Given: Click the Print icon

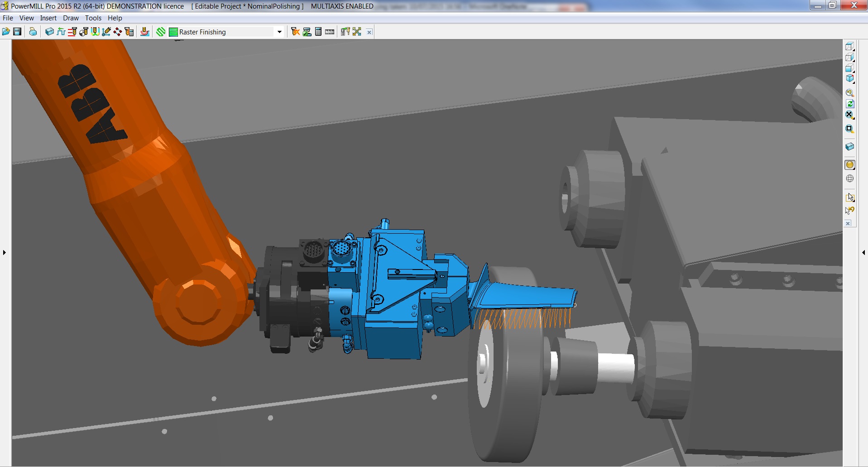Looking at the screenshot, I should [x=33, y=32].
